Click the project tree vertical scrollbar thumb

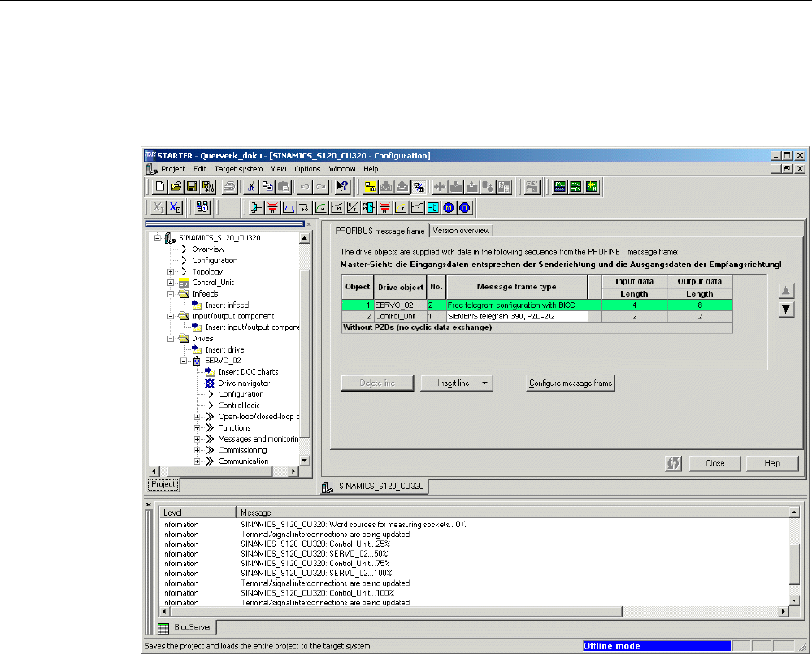[x=305, y=352]
